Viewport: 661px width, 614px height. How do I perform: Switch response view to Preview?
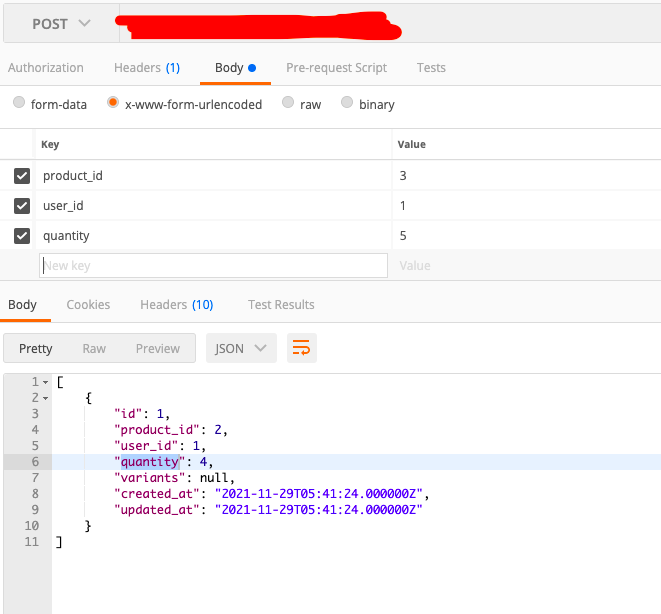158,349
